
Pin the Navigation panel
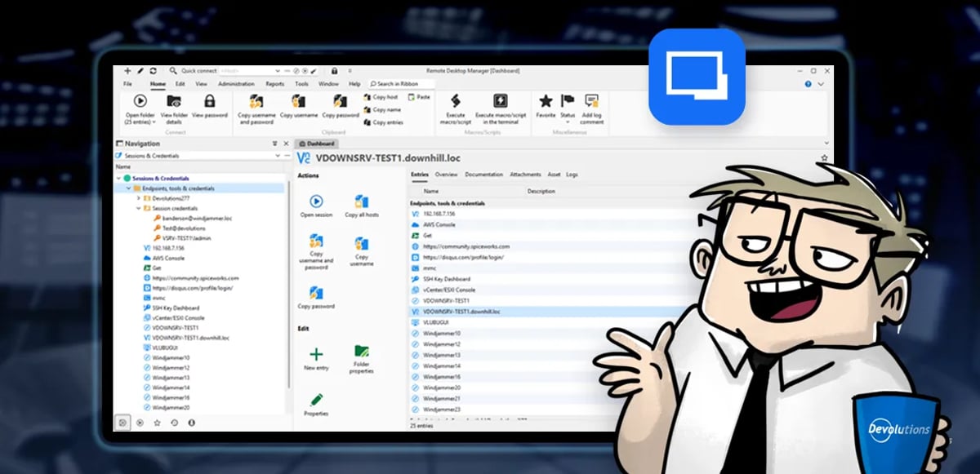[x=274, y=142]
